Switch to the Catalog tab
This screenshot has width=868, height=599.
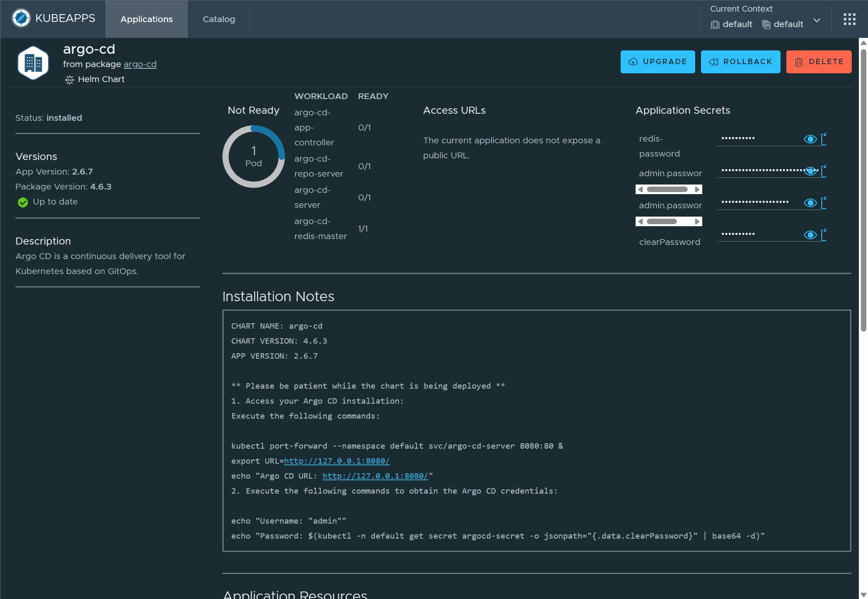219,19
